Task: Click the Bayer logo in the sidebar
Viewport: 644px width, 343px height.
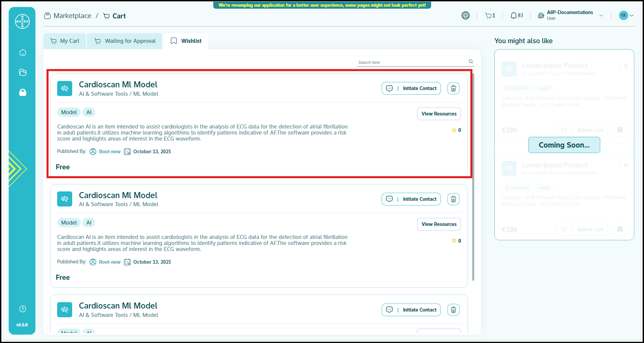Action: 22,21
